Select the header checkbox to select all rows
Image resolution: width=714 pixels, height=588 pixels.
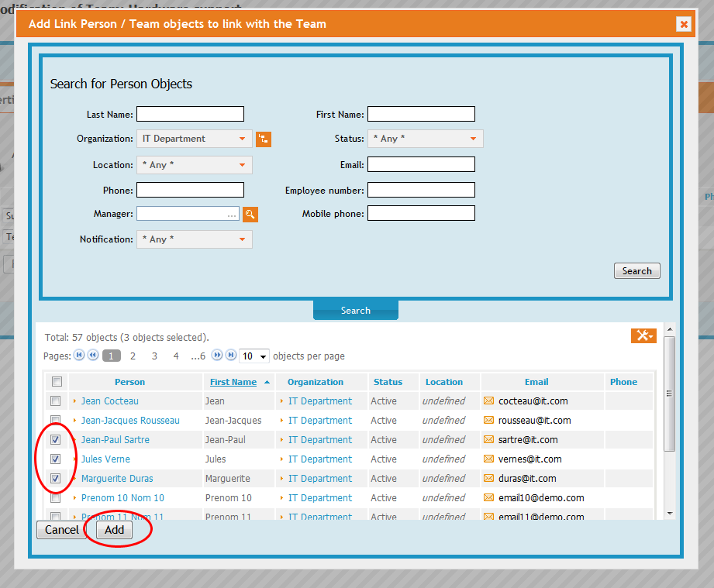[55, 381]
